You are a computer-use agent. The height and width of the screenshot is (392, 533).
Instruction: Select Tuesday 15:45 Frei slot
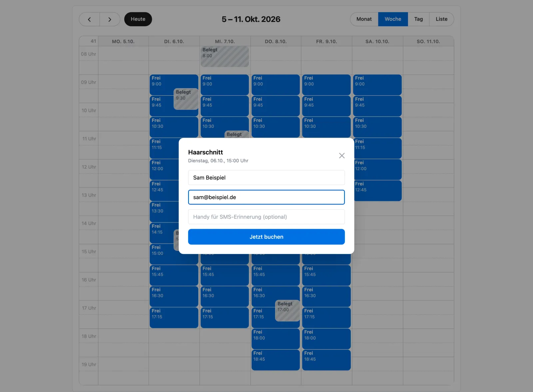click(x=174, y=275)
